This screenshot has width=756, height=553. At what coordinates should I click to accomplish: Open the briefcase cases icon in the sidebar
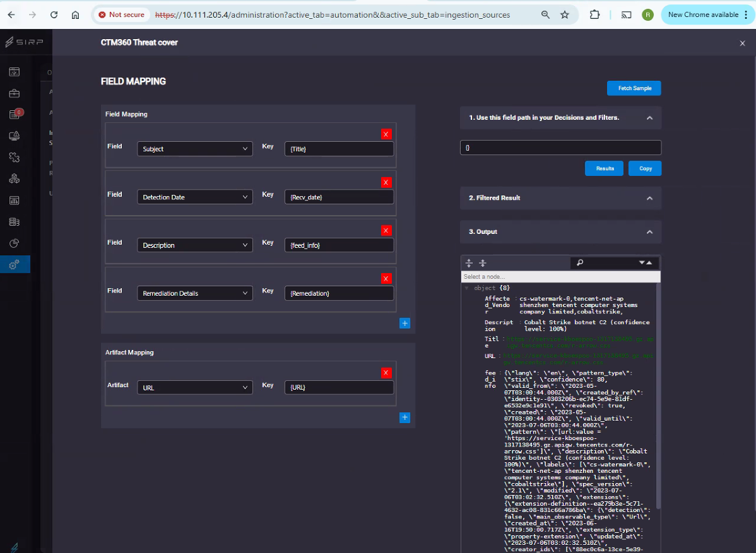click(15, 93)
